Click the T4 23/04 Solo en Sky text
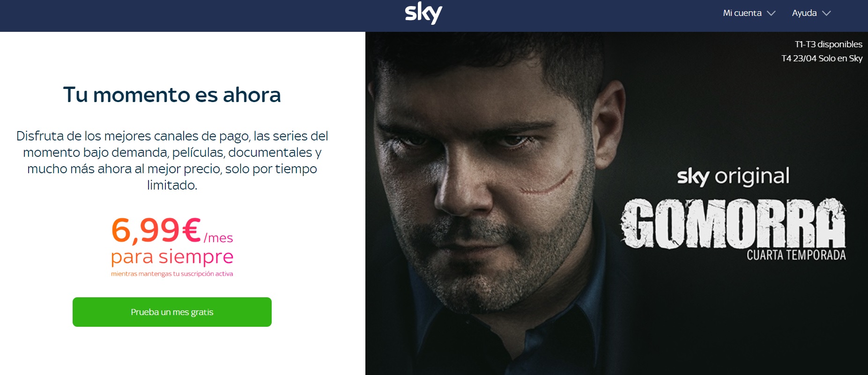868x375 pixels. tap(822, 59)
